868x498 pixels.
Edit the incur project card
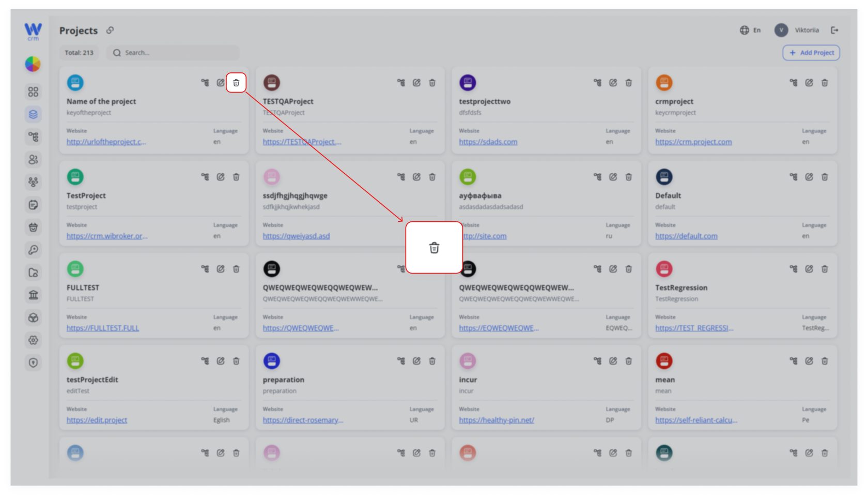613,361
